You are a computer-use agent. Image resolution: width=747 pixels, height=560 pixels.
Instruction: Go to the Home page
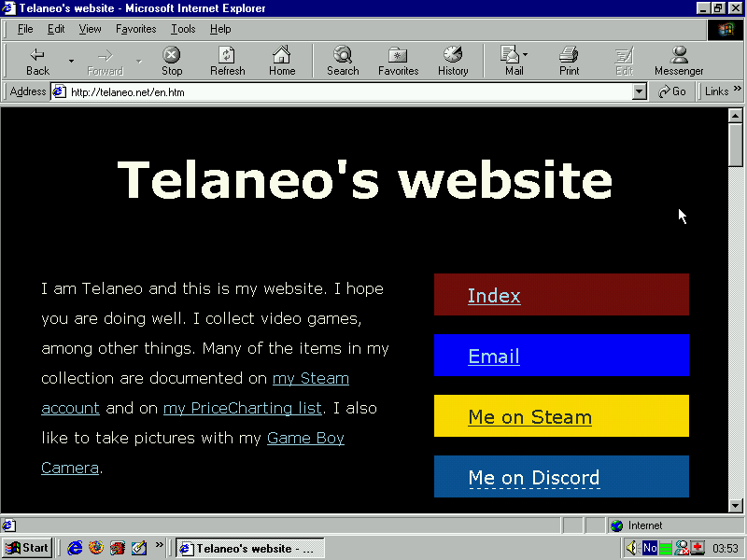click(x=282, y=62)
